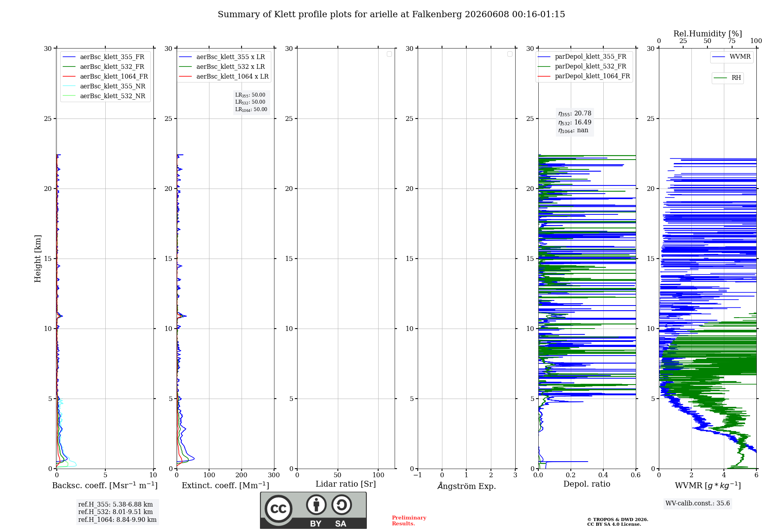Click the SA share-alike arrow icon
The image size is (783, 532).
[341, 505]
